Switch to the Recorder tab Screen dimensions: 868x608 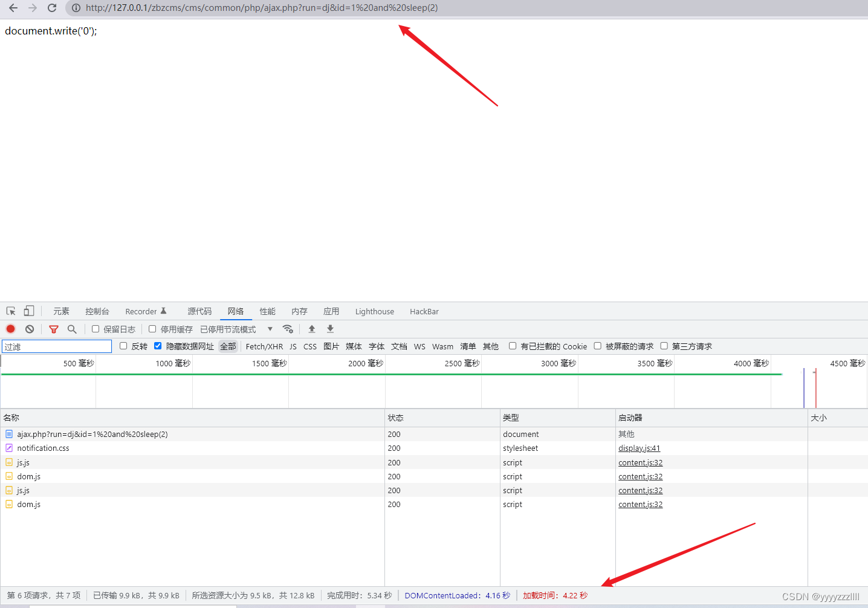tap(146, 311)
